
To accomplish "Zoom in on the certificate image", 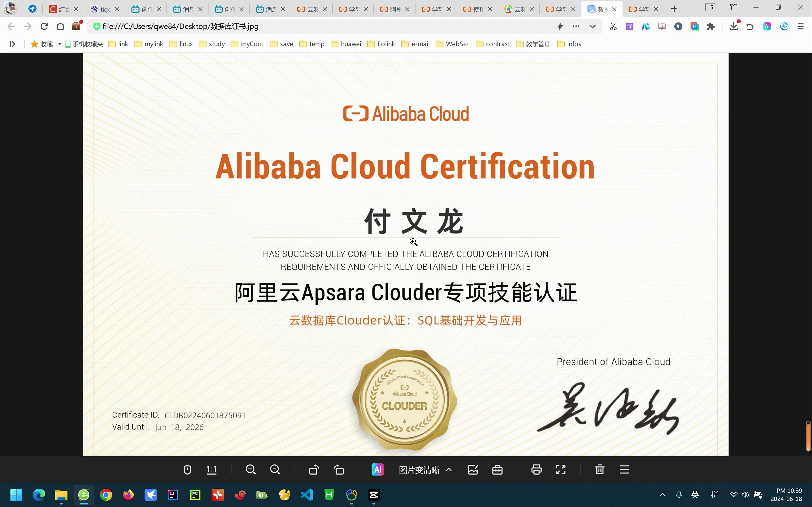I will click(x=250, y=469).
